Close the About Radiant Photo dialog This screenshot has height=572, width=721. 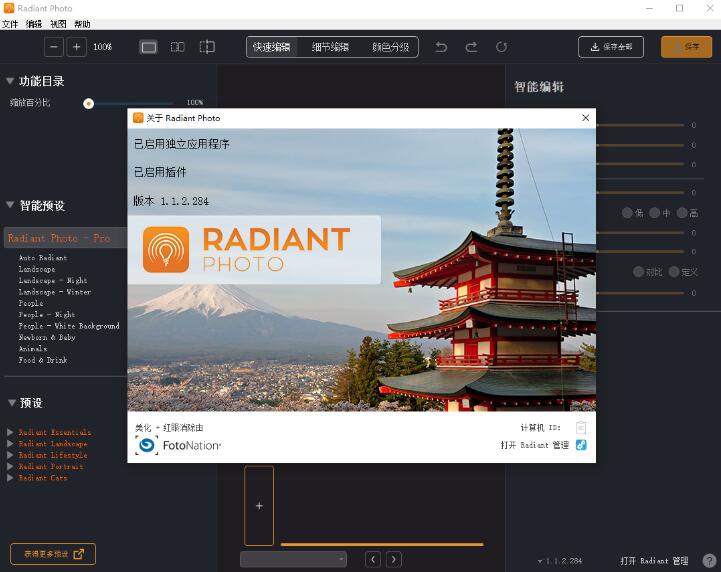click(585, 118)
